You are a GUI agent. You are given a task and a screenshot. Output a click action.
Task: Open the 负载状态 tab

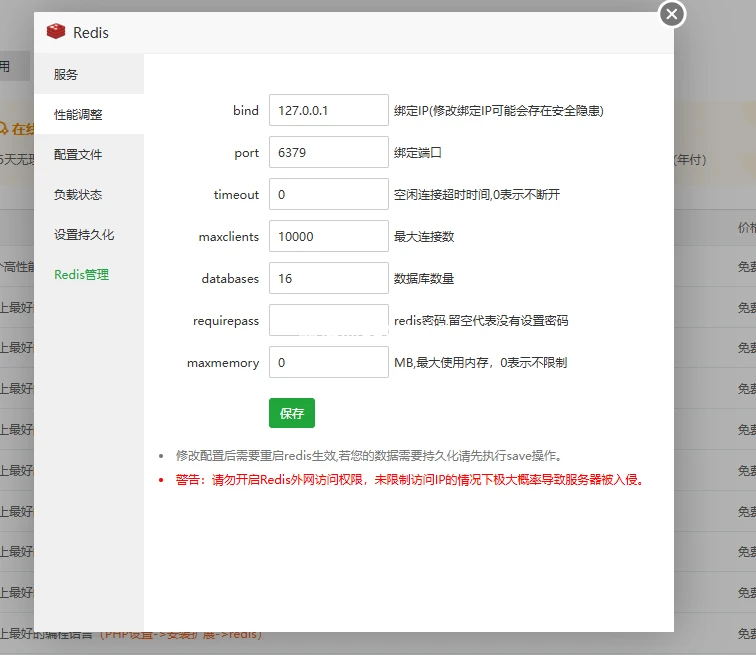89,194
